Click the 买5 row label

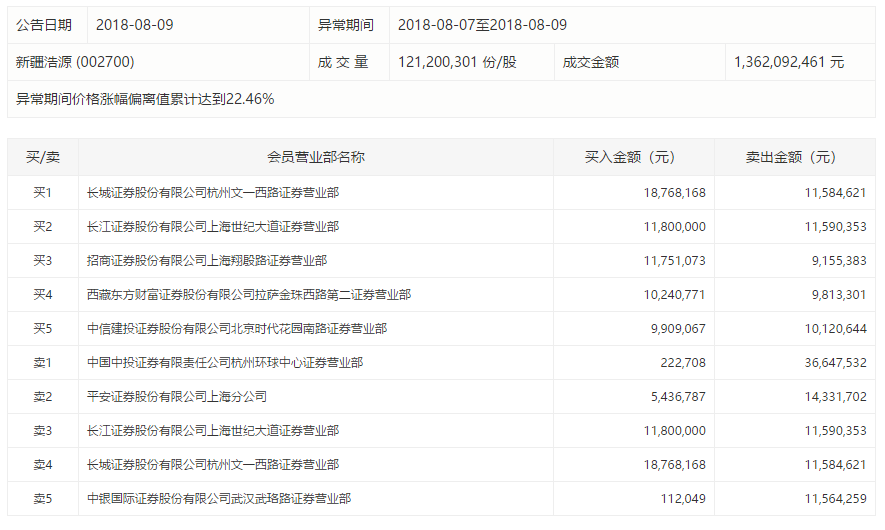pyautogui.click(x=43, y=328)
